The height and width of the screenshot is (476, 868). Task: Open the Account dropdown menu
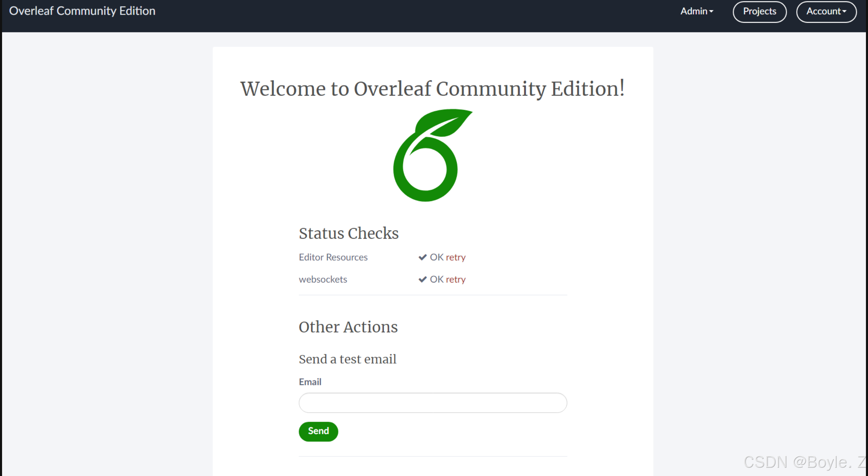[826, 11]
